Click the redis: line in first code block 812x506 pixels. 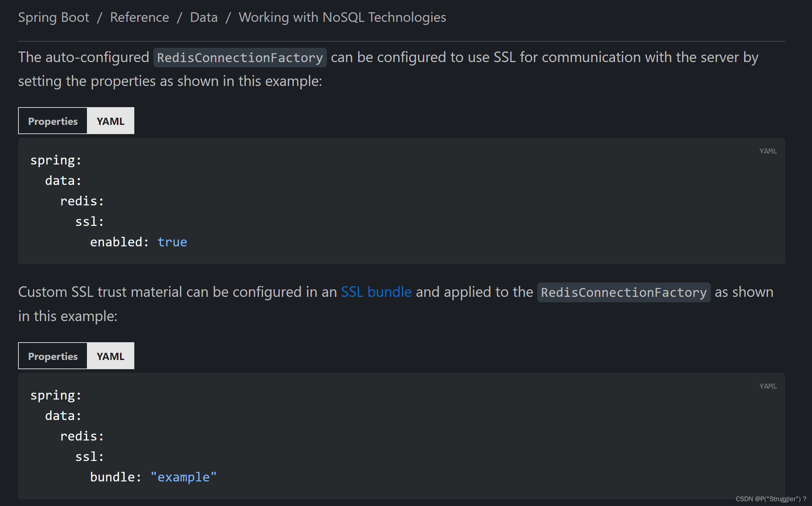click(x=82, y=201)
